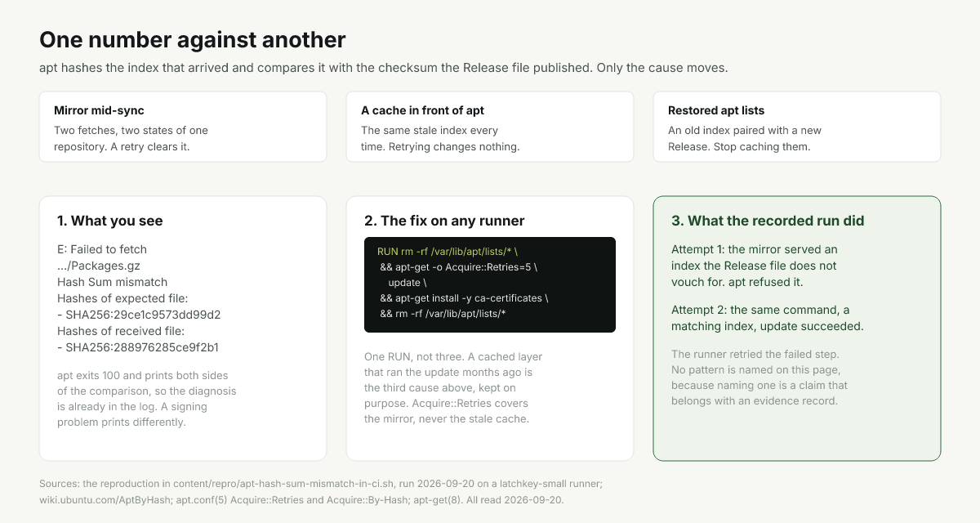This screenshot has width=980, height=523.
Task: Click 'Attempt 2: the same command, a'
Action: click(x=760, y=310)
